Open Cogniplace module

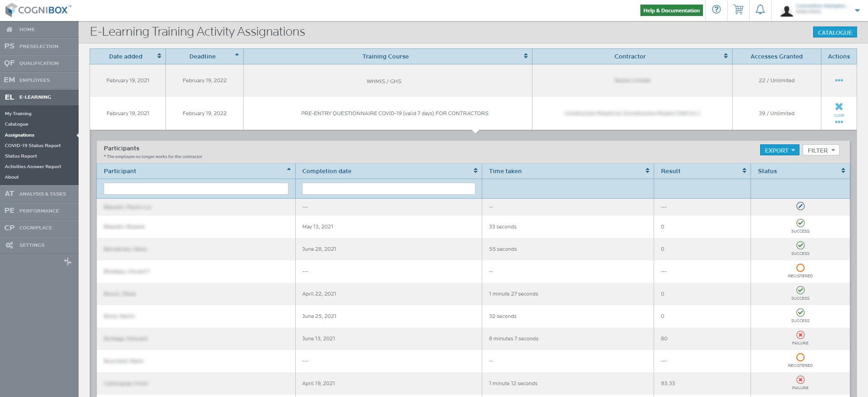click(x=39, y=228)
